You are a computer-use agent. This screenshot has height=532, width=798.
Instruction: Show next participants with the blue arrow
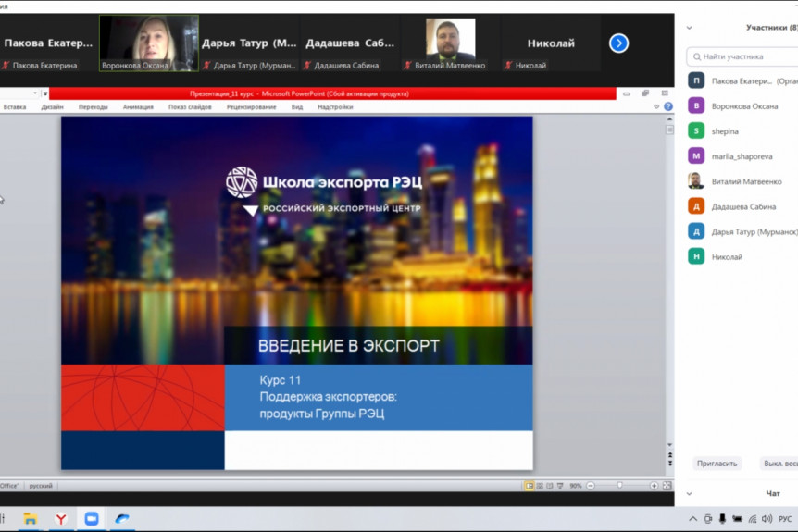(618, 43)
